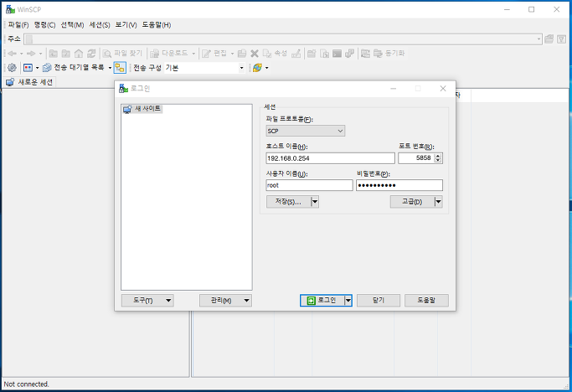The image size is (572, 392).
Task: Click the Login (로그인) button
Action: click(x=322, y=301)
